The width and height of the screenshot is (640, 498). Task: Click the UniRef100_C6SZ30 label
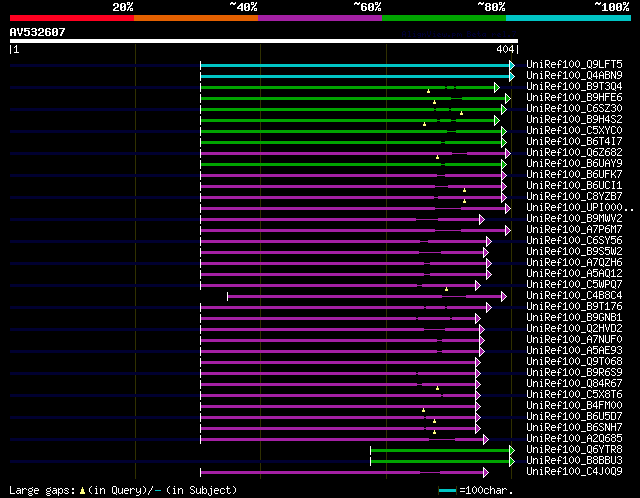click(574, 109)
